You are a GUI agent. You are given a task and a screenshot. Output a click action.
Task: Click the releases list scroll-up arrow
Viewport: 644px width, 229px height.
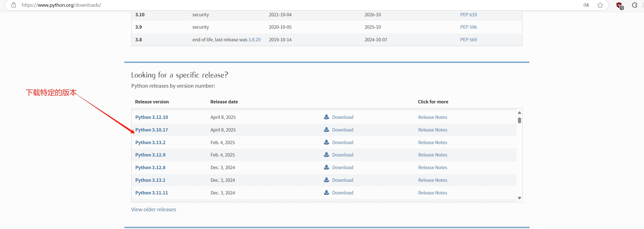tap(519, 113)
